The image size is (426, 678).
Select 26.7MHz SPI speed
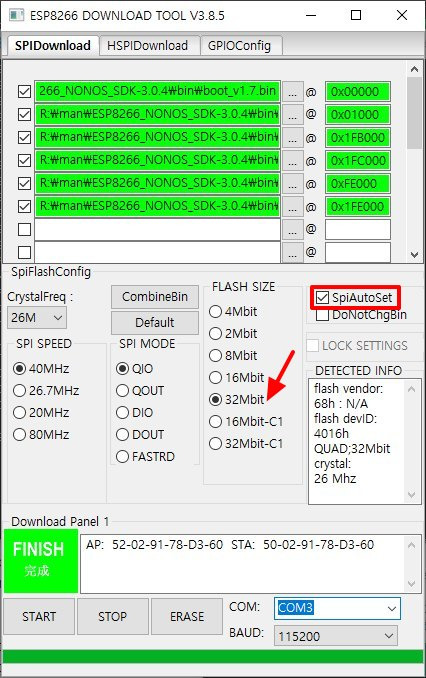coord(19,390)
